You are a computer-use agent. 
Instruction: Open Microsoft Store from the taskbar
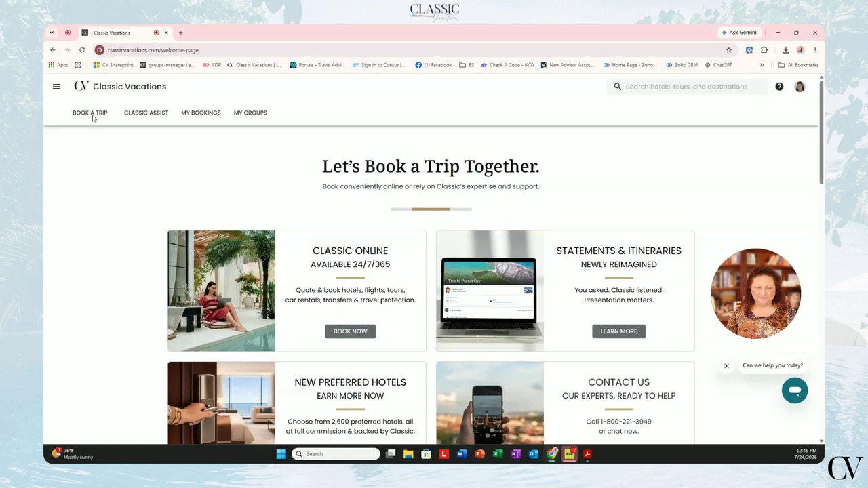[426, 454]
